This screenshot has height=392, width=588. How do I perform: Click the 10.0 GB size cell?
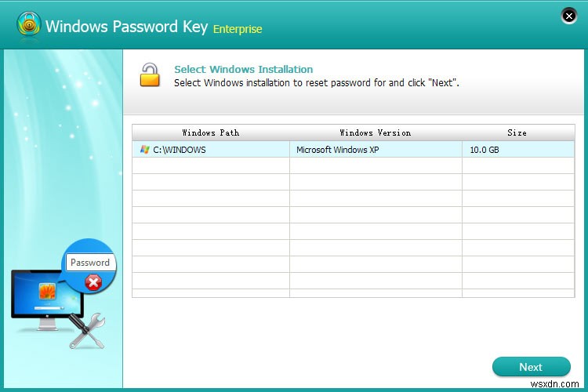pos(485,150)
